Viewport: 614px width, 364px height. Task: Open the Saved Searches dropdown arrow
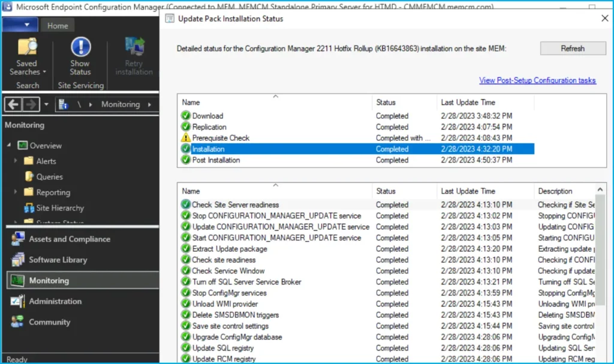click(44, 72)
